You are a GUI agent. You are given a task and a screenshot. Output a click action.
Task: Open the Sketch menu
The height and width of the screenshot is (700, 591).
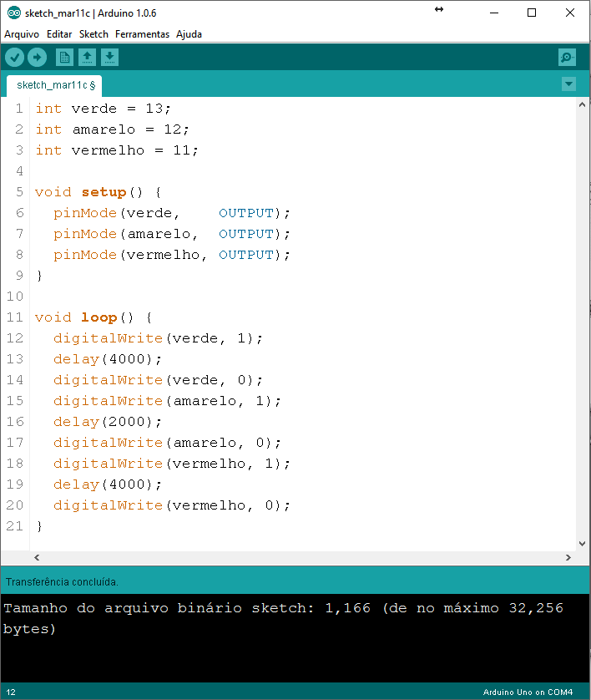[x=93, y=34]
